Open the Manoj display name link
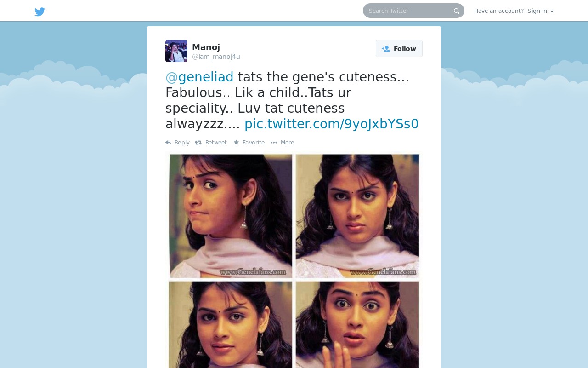This screenshot has width=588, height=368. click(206, 47)
